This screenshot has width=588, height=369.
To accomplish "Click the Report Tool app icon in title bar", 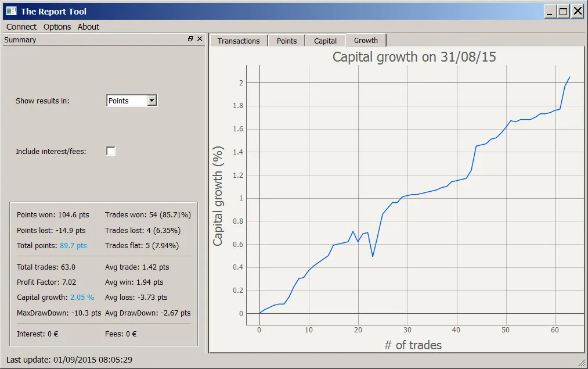I will pyautogui.click(x=11, y=11).
